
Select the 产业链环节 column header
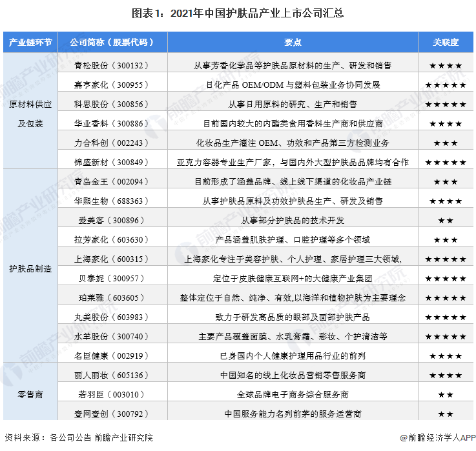[x=30, y=42]
